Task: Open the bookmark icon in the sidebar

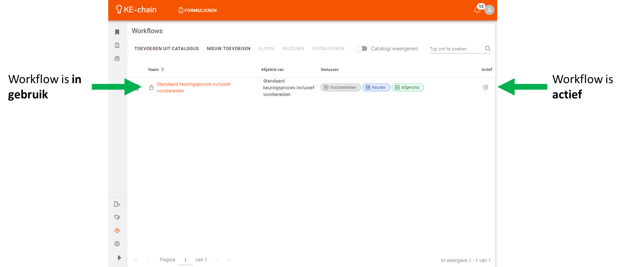Action: [117, 32]
